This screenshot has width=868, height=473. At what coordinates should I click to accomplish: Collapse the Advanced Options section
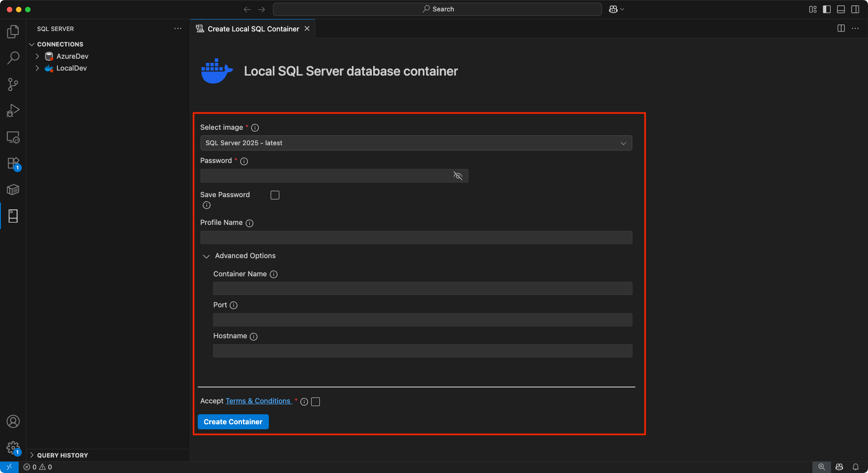[x=206, y=256]
